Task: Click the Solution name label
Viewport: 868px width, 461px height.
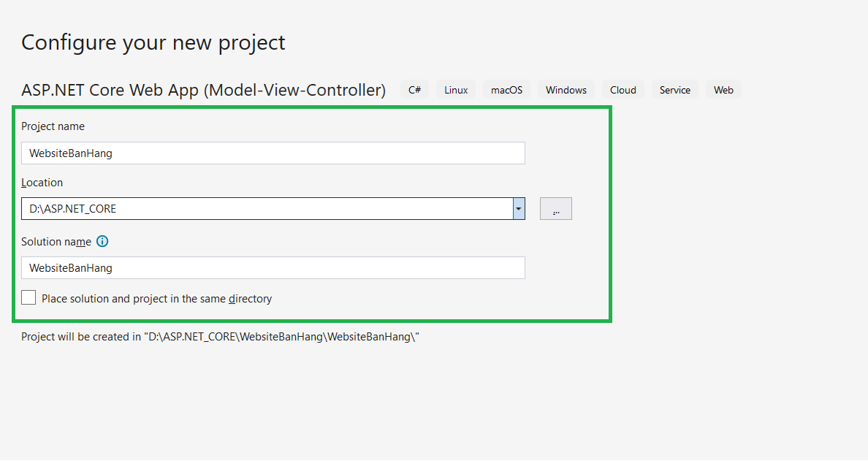Action: 56,242
